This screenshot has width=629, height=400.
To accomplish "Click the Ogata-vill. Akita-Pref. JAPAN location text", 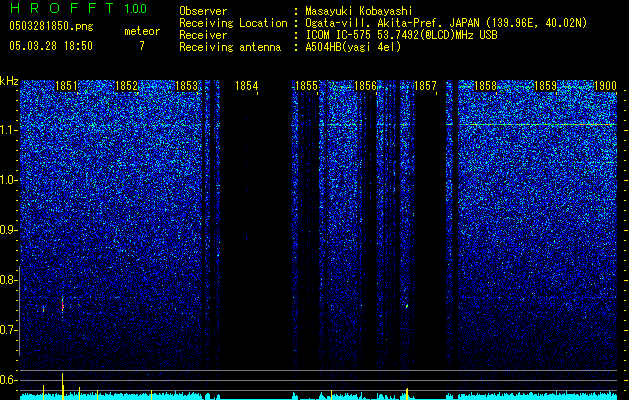I will [446, 23].
